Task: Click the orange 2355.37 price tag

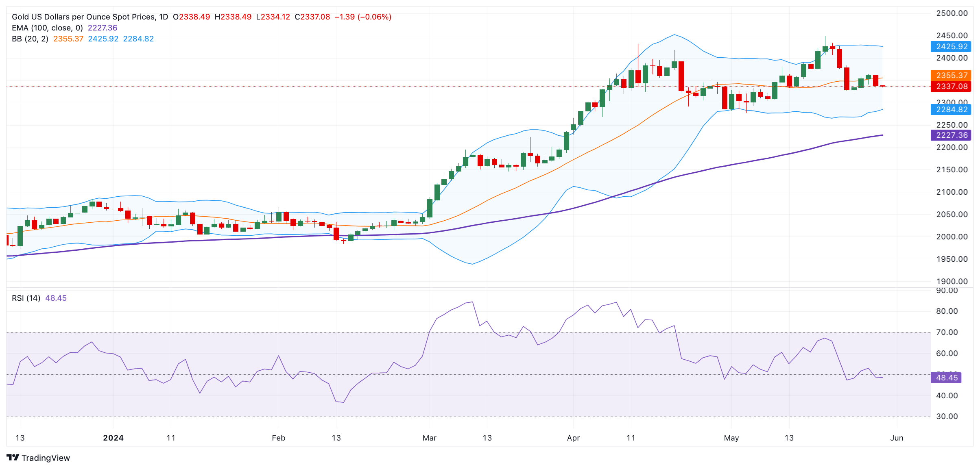Action: click(x=951, y=75)
